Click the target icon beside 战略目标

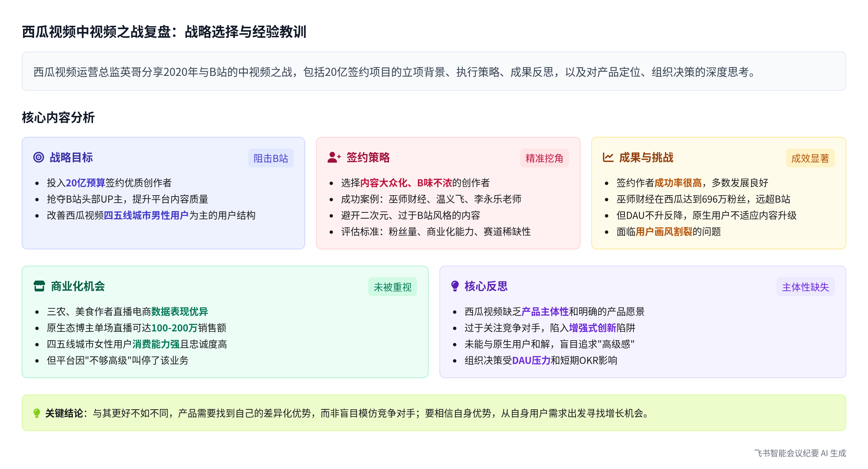click(x=39, y=157)
